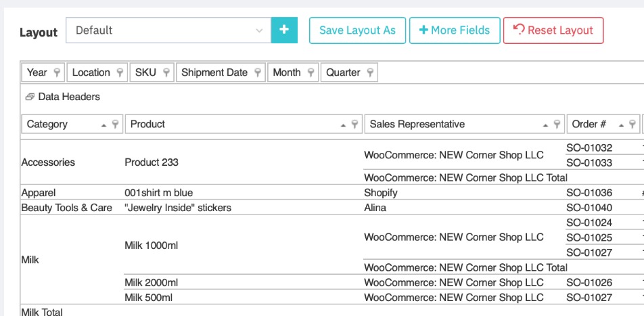Toggle sort arrow on Category column
The height and width of the screenshot is (316, 644).
pyautogui.click(x=103, y=125)
